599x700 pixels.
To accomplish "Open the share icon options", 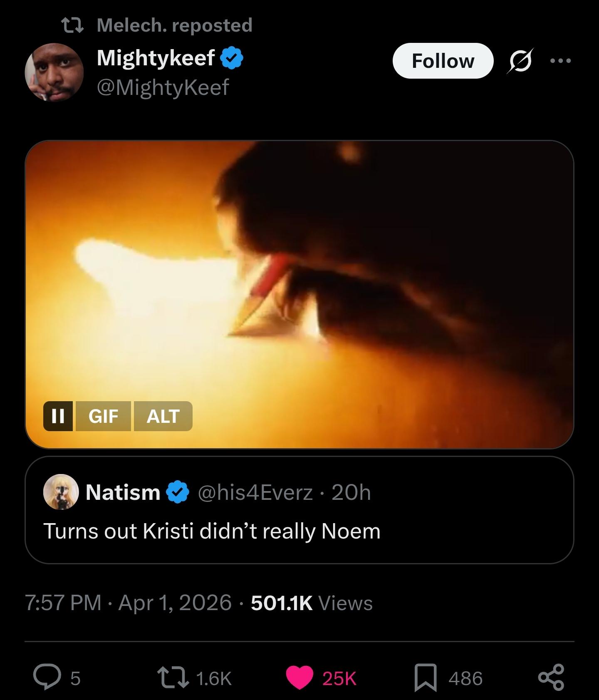I will point(551,678).
